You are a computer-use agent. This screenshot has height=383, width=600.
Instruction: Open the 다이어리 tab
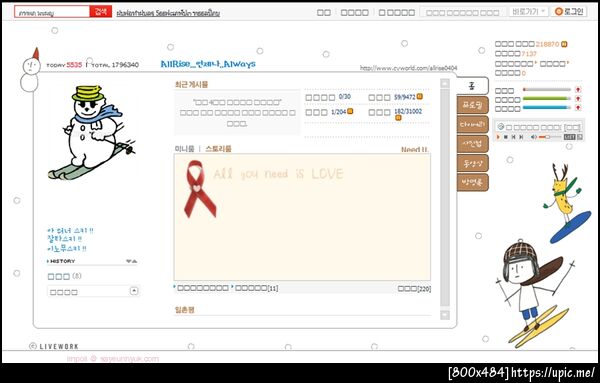(x=473, y=124)
